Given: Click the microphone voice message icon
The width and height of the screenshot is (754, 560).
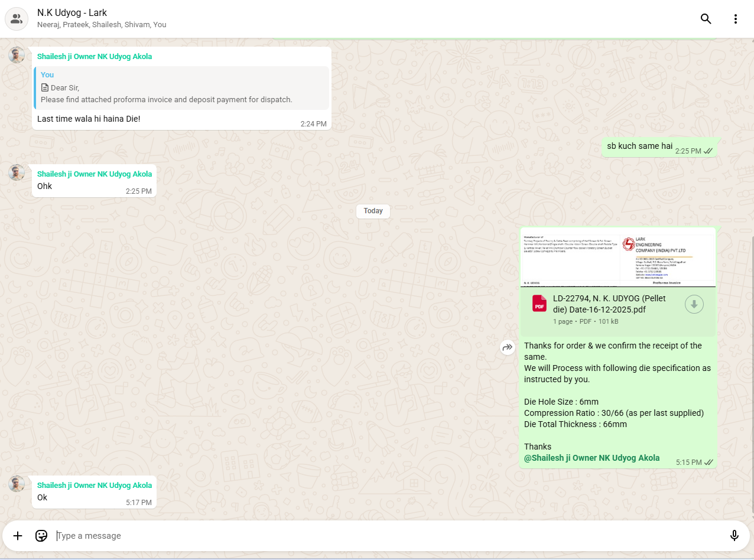Looking at the screenshot, I should 734,536.
